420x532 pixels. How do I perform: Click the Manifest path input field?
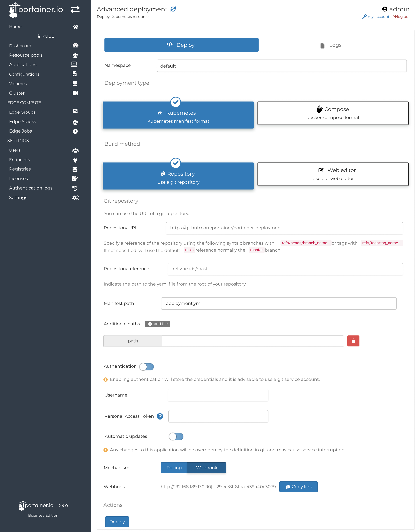click(279, 303)
